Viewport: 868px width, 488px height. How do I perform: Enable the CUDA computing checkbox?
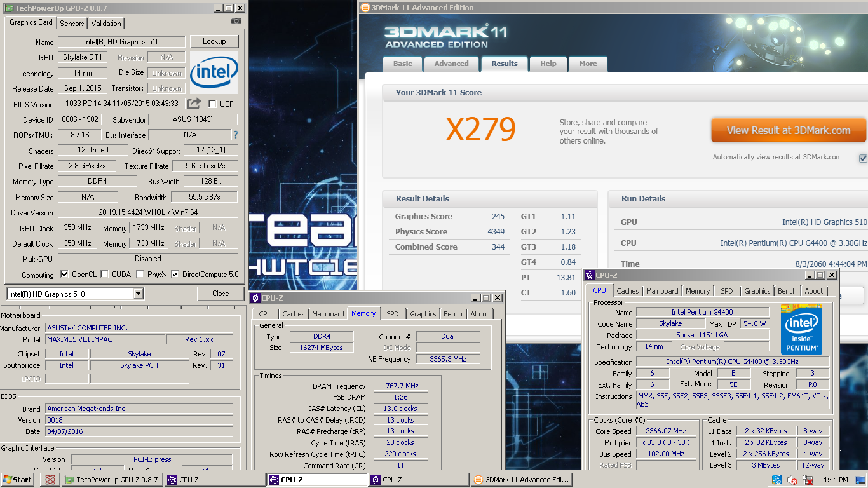(x=104, y=274)
